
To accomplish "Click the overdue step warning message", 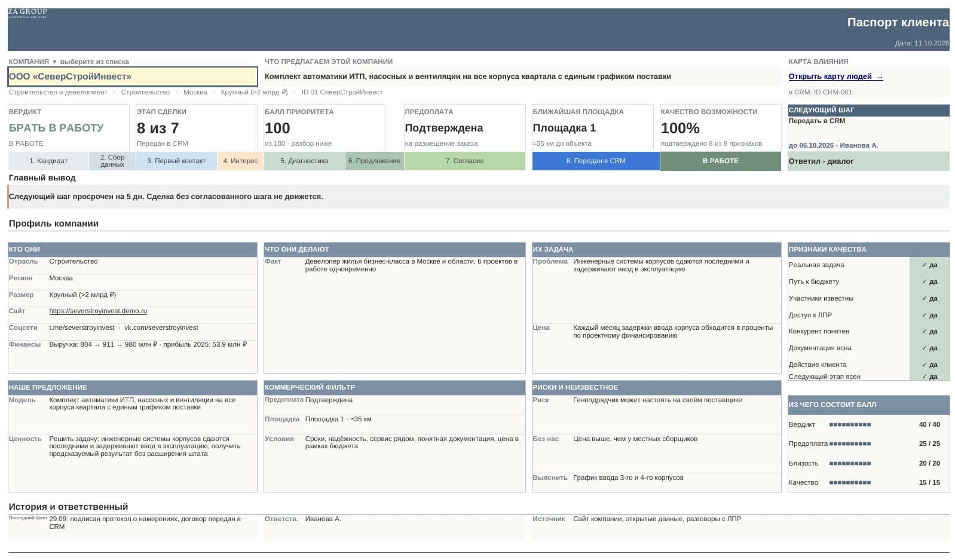I will click(166, 197).
